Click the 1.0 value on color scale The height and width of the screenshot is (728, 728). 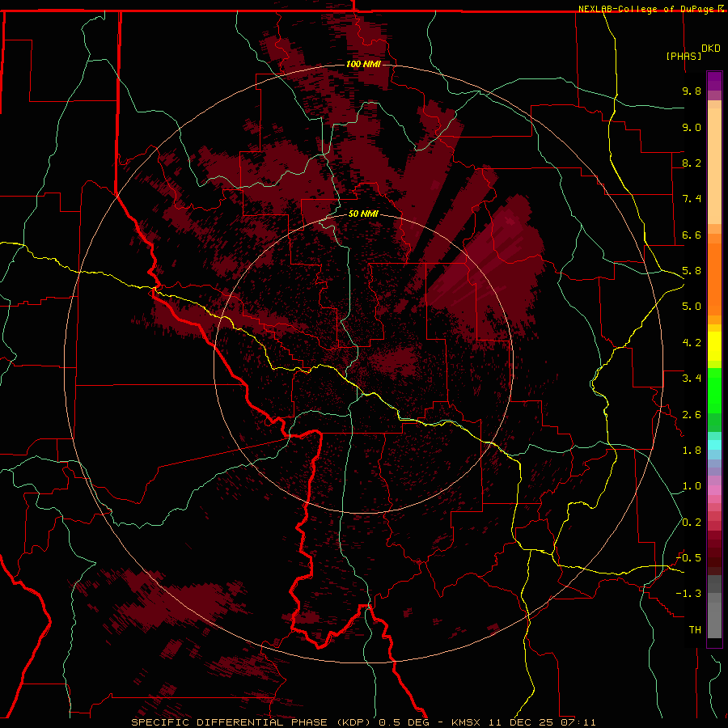pos(692,486)
